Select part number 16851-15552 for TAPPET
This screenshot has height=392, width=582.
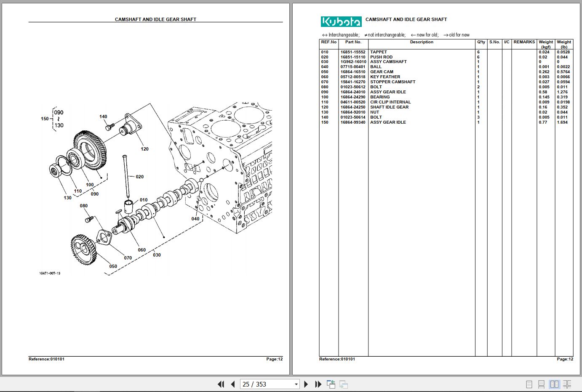click(x=353, y=52)
